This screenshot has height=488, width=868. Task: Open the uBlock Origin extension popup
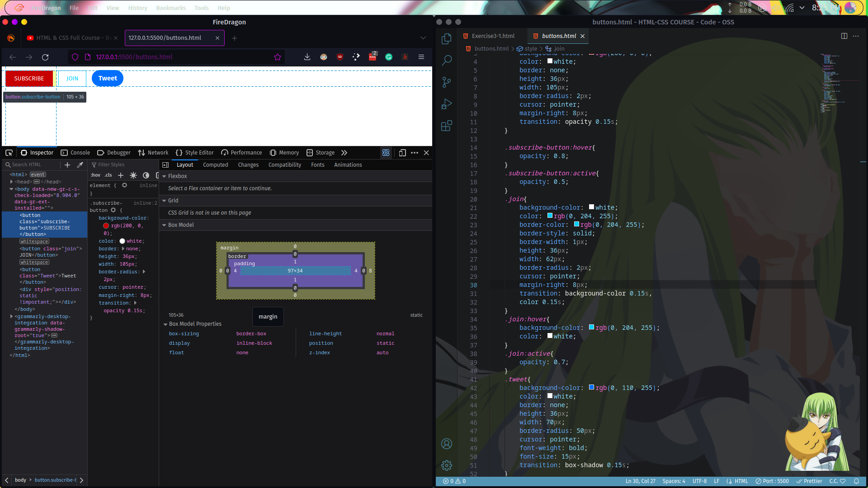[340, 57]
